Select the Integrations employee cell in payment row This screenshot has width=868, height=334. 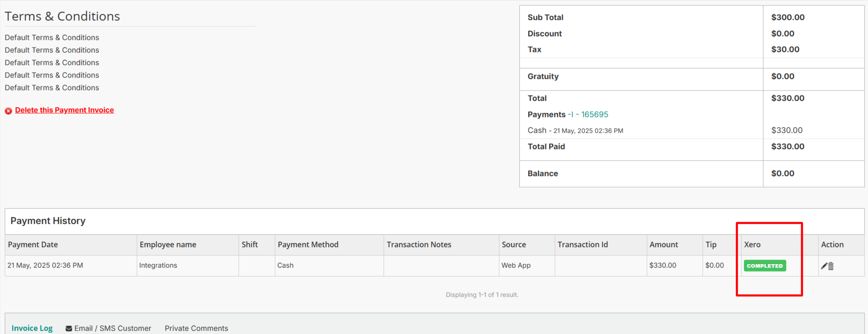(x=158, y=265)
